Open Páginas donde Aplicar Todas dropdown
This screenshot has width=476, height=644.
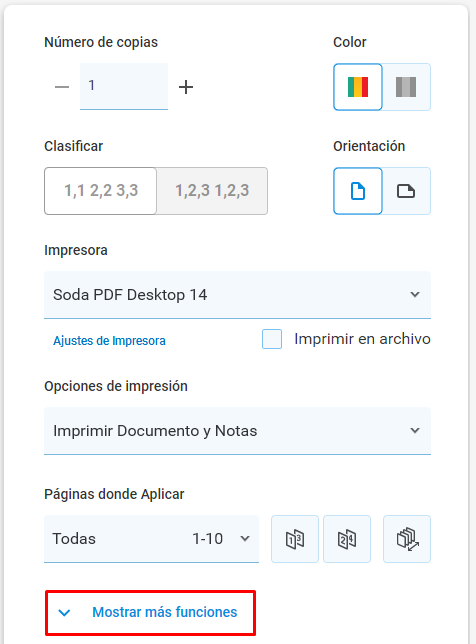click(x=152, y=539)
